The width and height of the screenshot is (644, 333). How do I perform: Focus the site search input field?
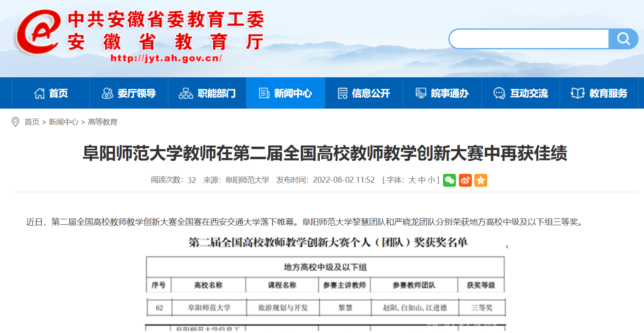[x=529, y=39]
